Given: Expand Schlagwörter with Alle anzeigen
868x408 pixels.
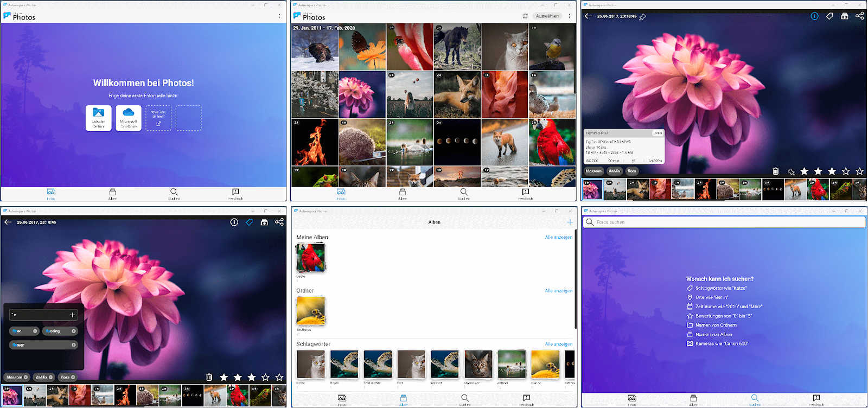Looking at the screenshot, I should pyautogui.click(x=558, y=344).
